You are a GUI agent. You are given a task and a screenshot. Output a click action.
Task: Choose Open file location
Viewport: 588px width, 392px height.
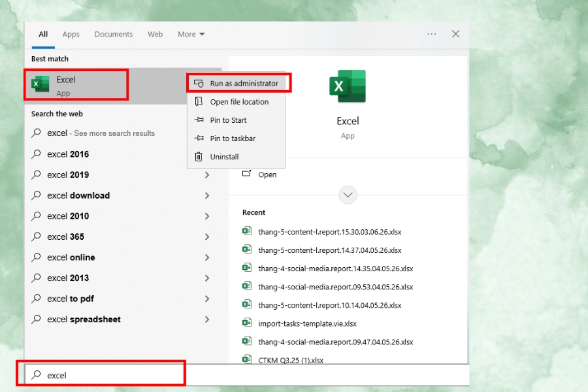[x=236, y=102]
